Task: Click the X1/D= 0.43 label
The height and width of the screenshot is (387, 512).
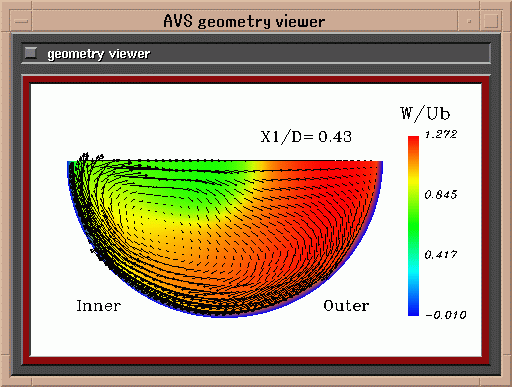Action: click(306, 137)
